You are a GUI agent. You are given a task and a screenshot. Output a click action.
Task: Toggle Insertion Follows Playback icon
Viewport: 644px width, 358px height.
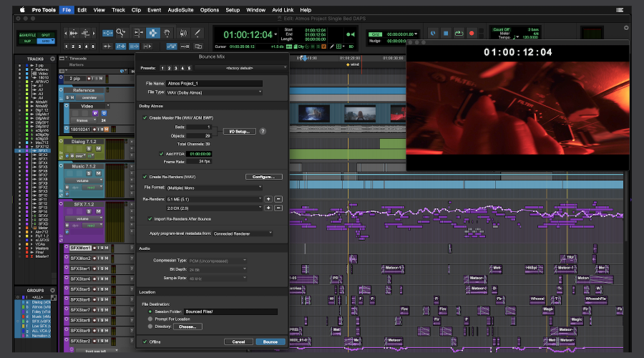pos(148,47)
